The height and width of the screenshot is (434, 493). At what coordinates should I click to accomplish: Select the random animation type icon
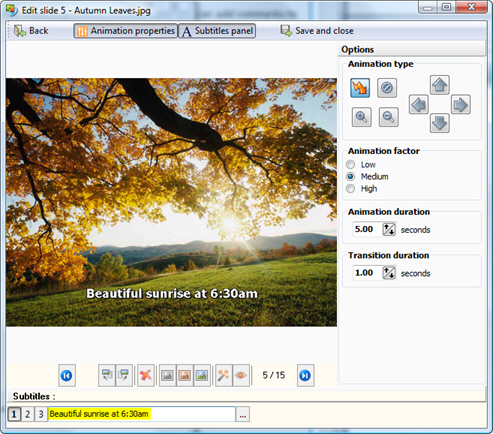(360, 88)
